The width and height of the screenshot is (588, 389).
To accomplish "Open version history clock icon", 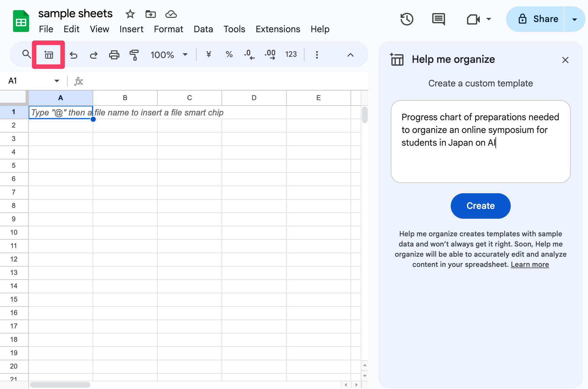I will click(x=407, y=19).
